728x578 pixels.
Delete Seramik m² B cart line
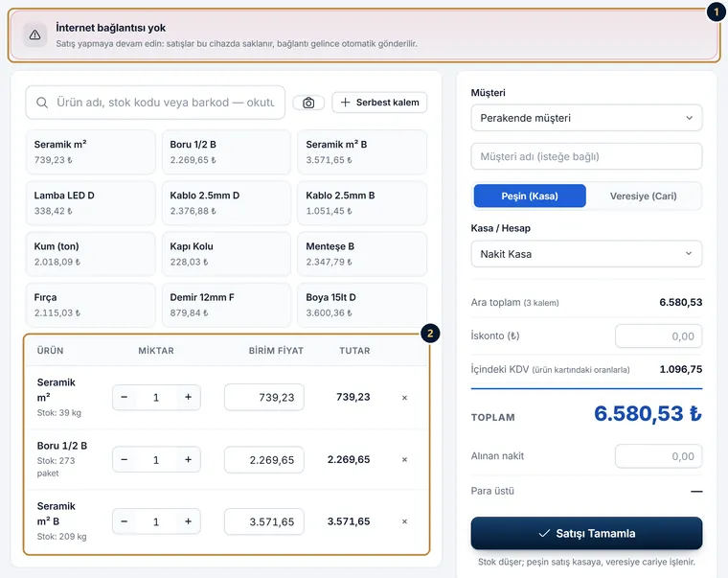pos(404,521)
